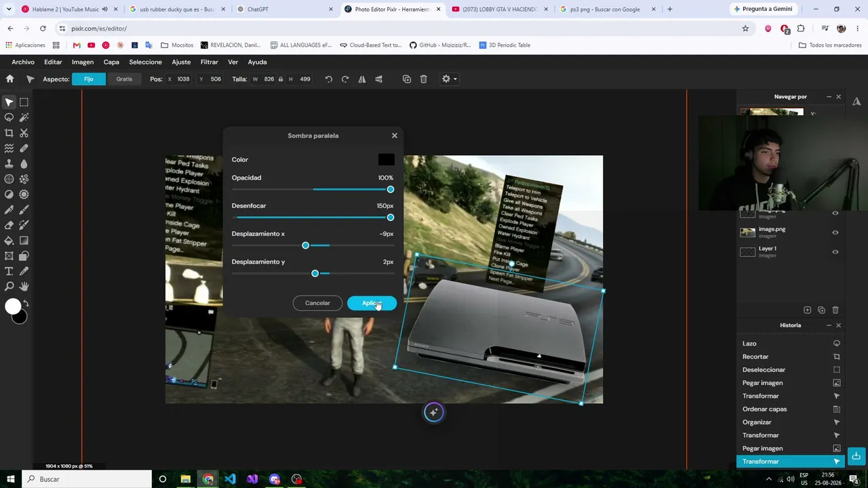Select Recortar history step
Image resolution: width=868 pixels, height=488 pixels.
tap(791, 357)
